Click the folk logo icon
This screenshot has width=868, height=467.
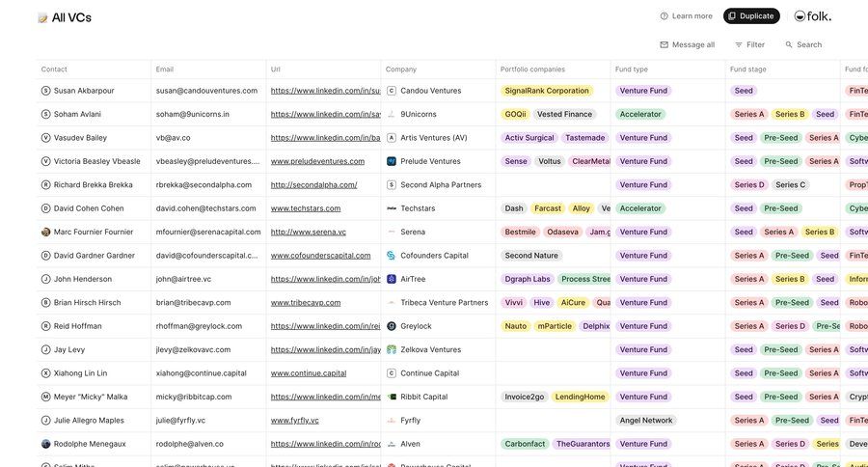pos(800,16)
